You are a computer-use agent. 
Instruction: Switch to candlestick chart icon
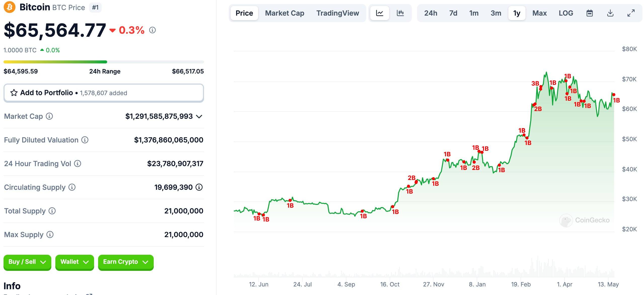400,13
